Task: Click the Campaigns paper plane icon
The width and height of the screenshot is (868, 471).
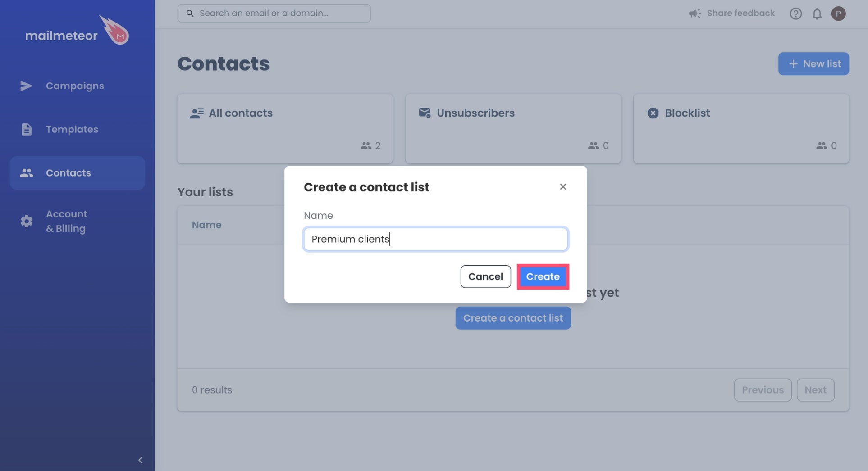Action: point(26,86)
